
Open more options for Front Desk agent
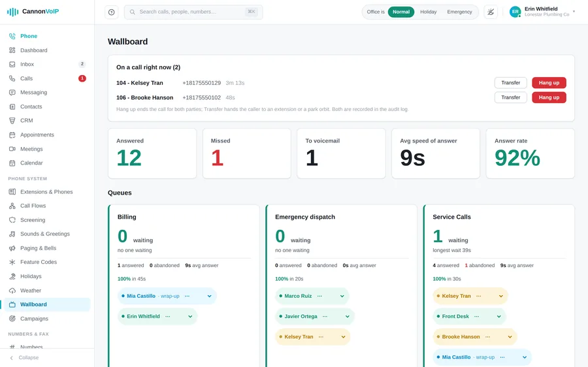(x=476, y=317)
